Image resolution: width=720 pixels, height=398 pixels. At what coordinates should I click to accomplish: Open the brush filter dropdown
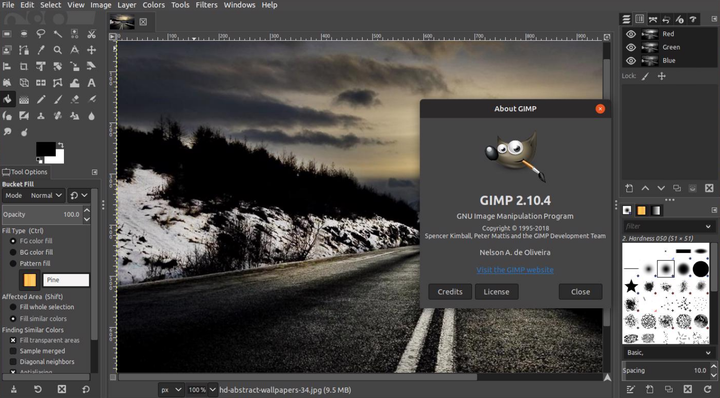pyautogui.click(x=709, y=226)
